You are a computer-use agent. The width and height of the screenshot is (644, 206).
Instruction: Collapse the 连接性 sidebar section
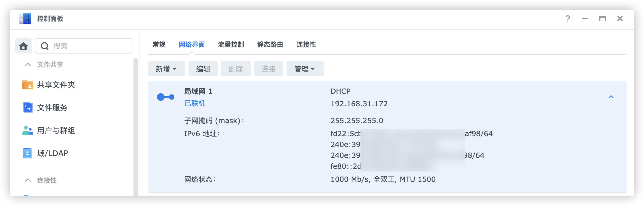[28, 180]
